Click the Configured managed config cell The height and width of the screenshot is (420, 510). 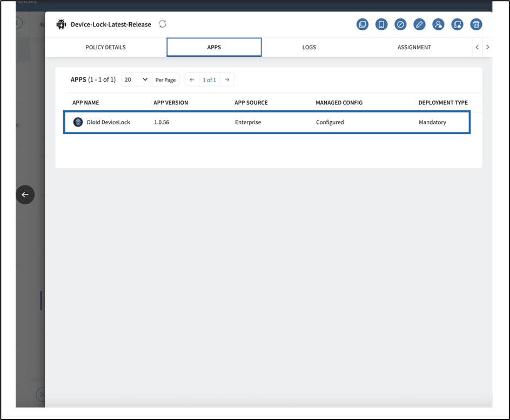click(x=330, y=122)
